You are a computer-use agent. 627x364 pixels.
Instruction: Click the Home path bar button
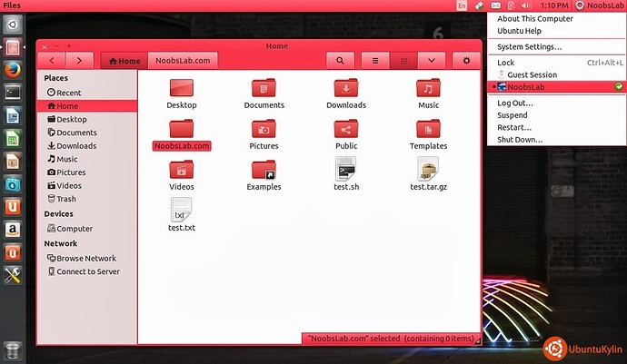124,61
